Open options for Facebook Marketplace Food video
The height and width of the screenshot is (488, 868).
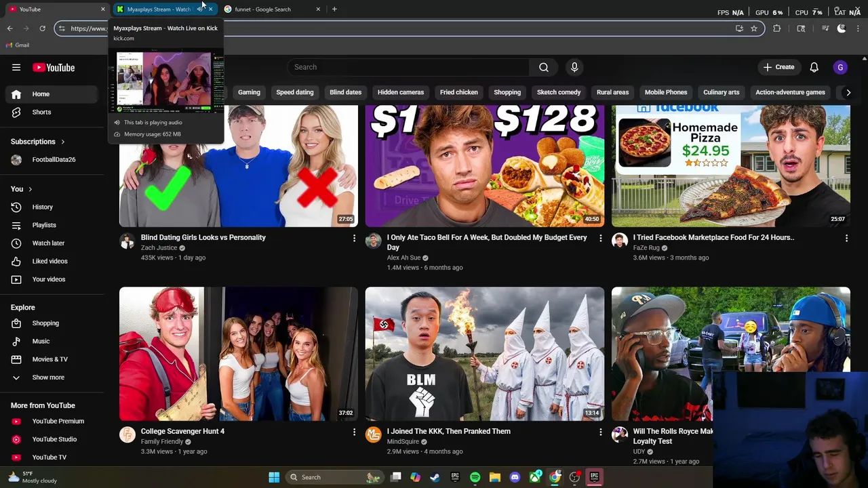click(846, 238)
